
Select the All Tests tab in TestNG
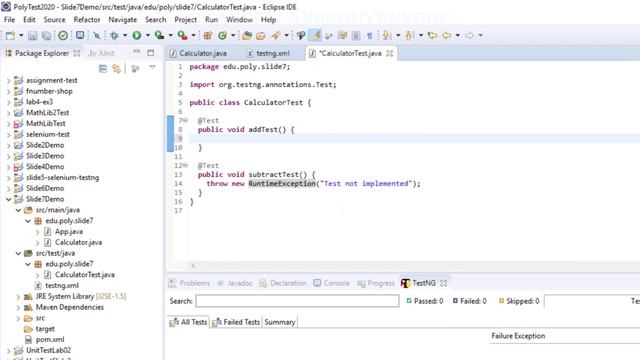coord(189,322)
